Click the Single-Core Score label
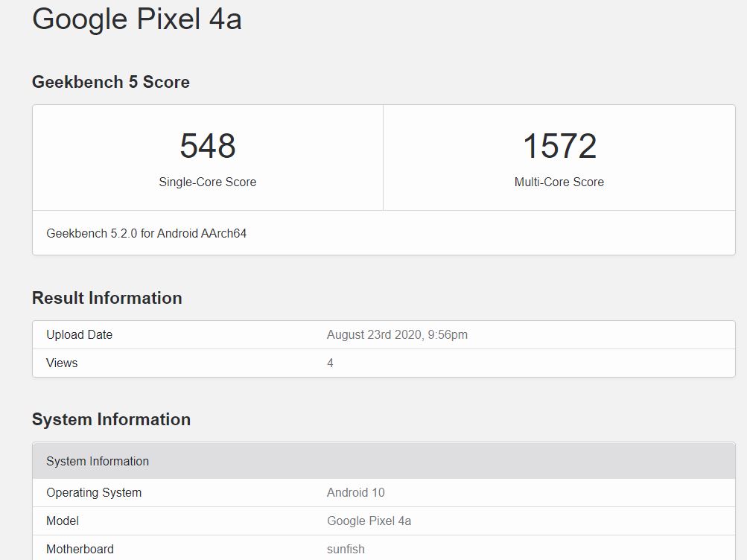This screenshot has height=560, width=747. click(x=207, y=182)
